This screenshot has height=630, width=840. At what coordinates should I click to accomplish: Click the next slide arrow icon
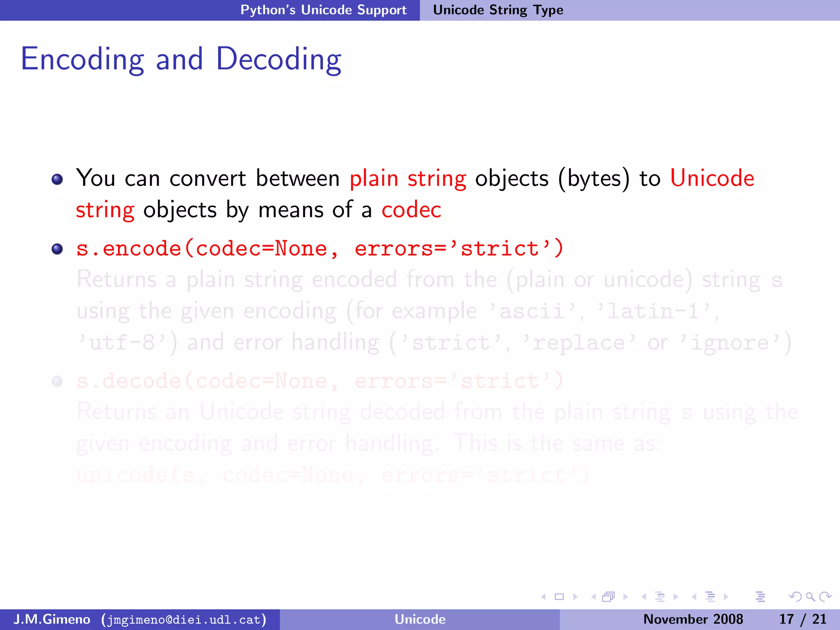(575, 597)
